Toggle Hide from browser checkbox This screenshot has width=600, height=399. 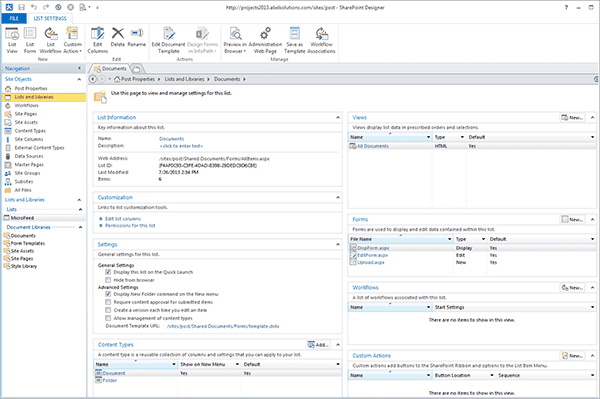coord(108,280)
